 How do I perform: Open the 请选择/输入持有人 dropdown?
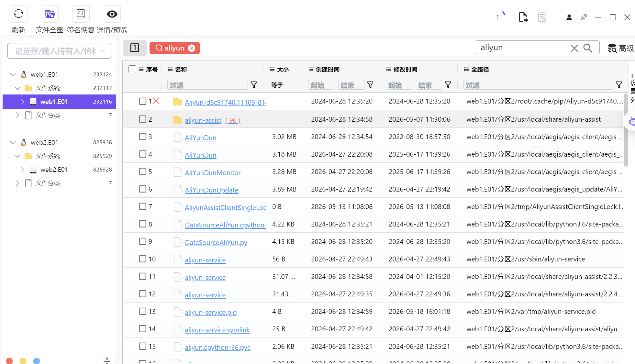pos(59,51)
